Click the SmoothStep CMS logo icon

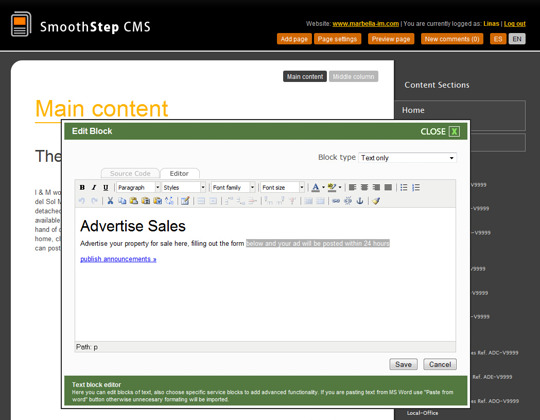pos(21,24)
